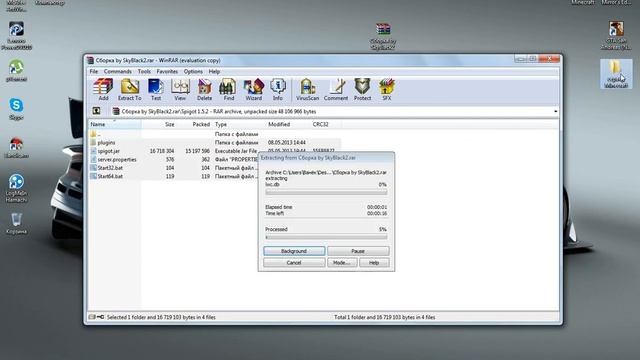Select the µTorrent desktop icon
The height and width of the screenshot is (360, 640).
pos(16,71)
